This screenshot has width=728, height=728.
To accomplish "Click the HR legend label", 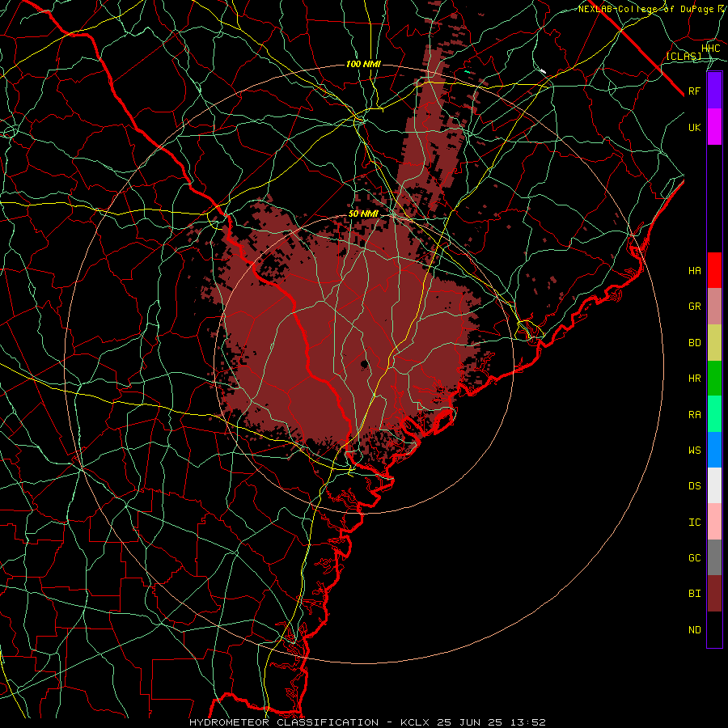I will pos(694,379).
